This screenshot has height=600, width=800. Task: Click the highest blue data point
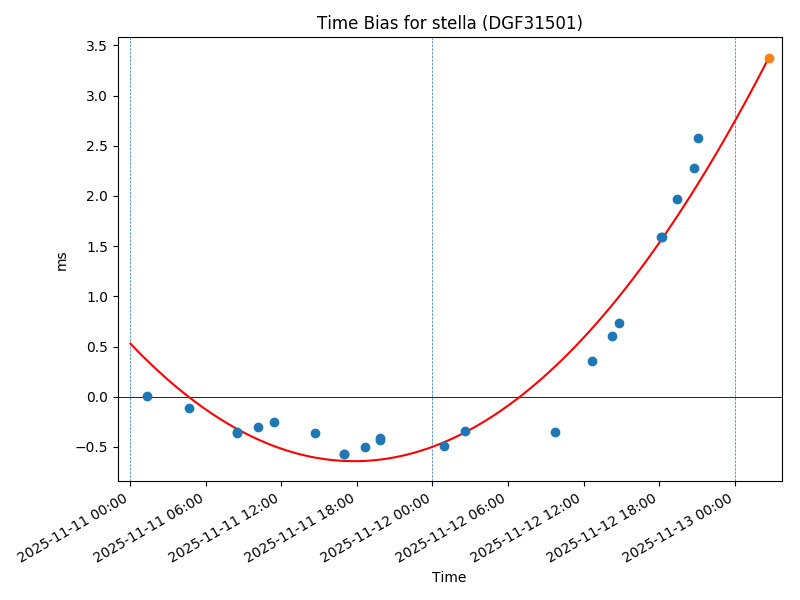tap(698, 138)
